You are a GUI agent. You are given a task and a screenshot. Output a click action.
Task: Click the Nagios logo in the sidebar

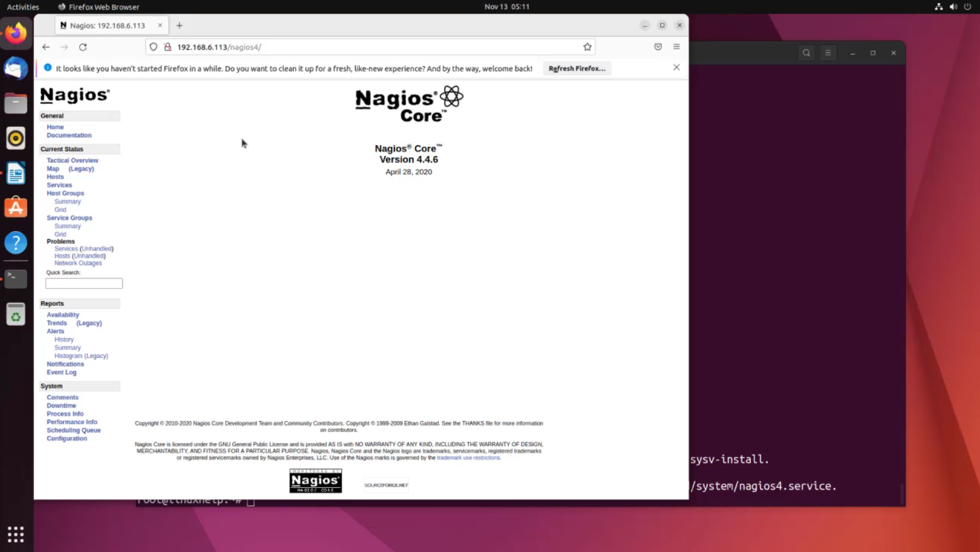[x=75, y=95]
